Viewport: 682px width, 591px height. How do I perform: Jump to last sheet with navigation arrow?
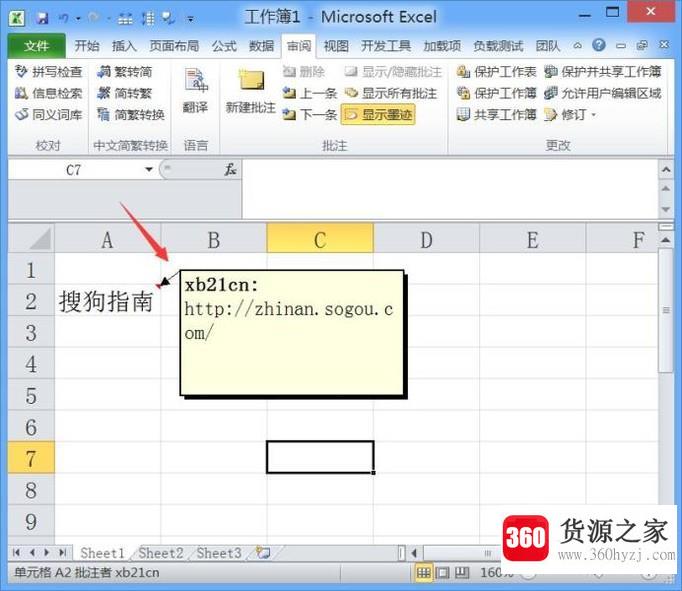63,553
